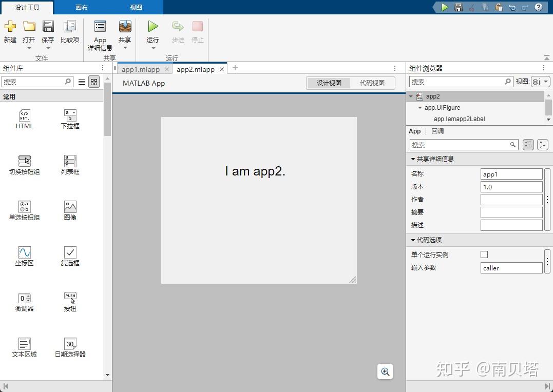This screenshot has width=553, height=392.
Task: Collapse the app.UIFigure tree node
Action: point(419,107)
